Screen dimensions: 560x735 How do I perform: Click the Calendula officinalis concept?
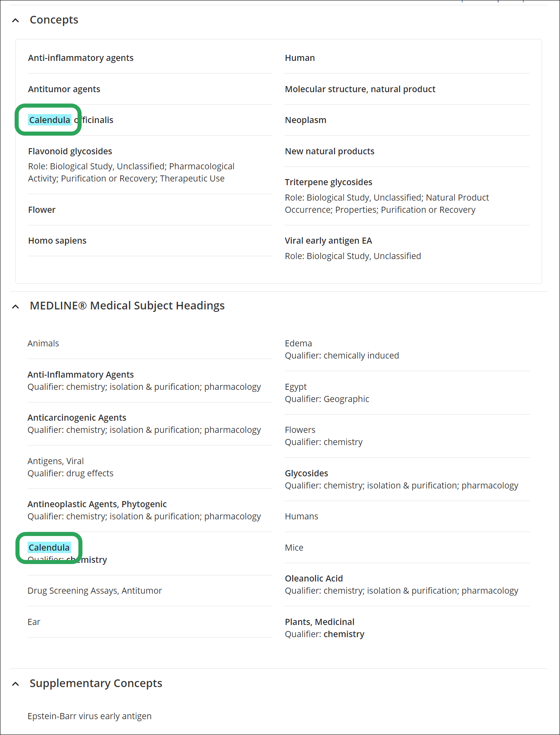pos(71,120)
